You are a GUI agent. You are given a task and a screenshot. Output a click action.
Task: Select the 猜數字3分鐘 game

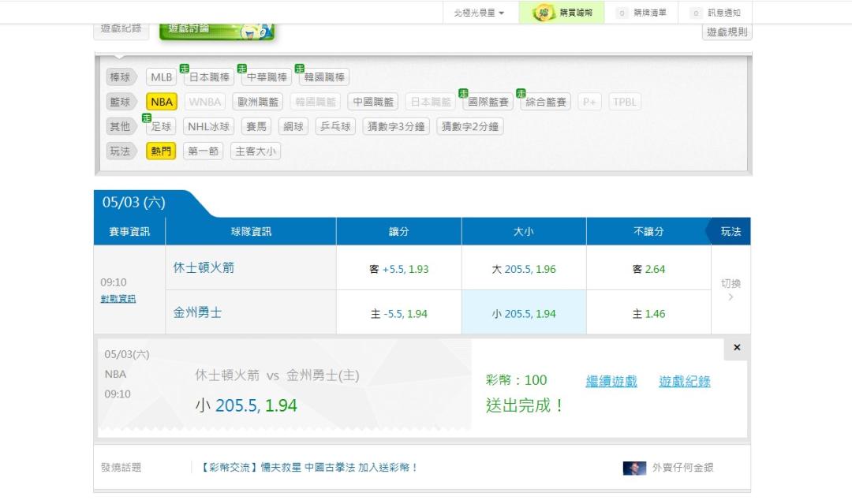(396, 126)
